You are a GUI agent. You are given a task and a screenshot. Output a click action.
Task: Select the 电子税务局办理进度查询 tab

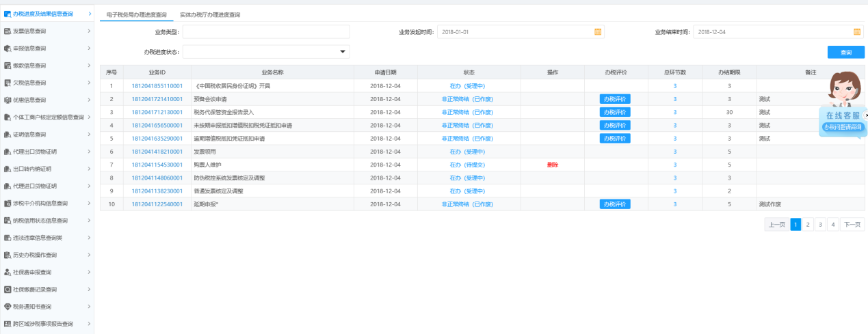137,14
